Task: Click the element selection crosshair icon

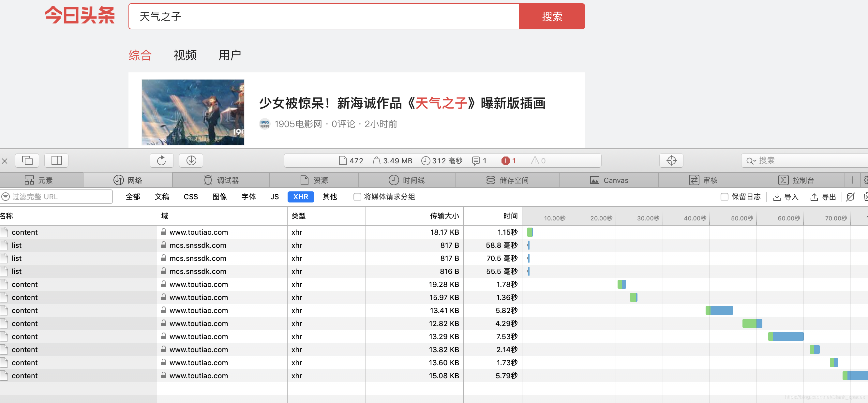Action: click(672, 160)
